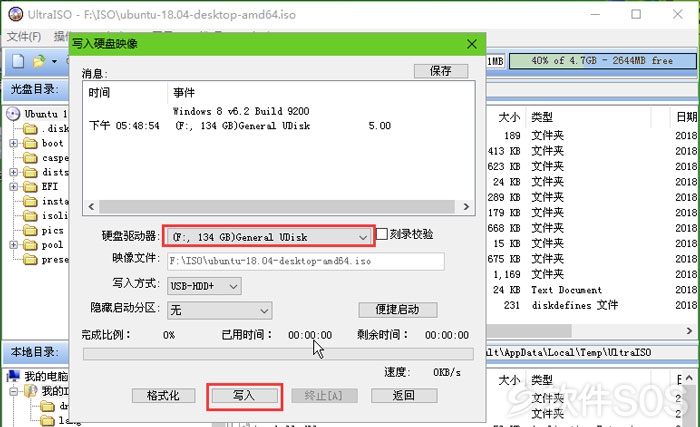Collapse the 我的ISO文档 node in local tree
Image resolution: width=700 pixels, height=427 pixels.
click(13, 391)
